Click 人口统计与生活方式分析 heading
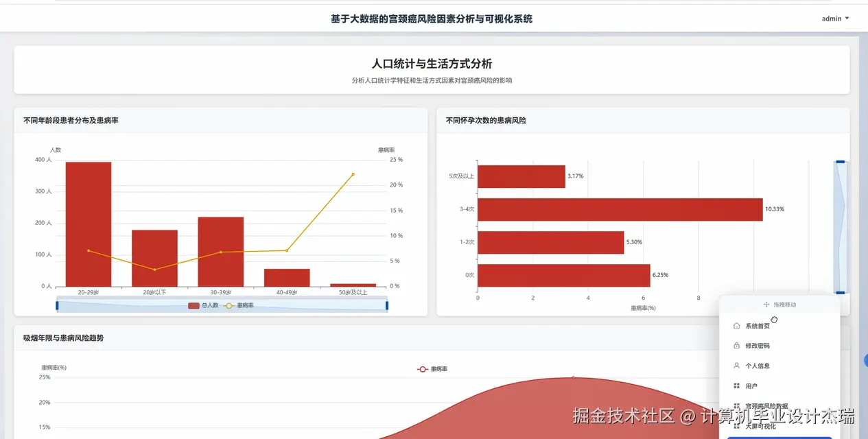868x439 pixels. coord(432,64)
